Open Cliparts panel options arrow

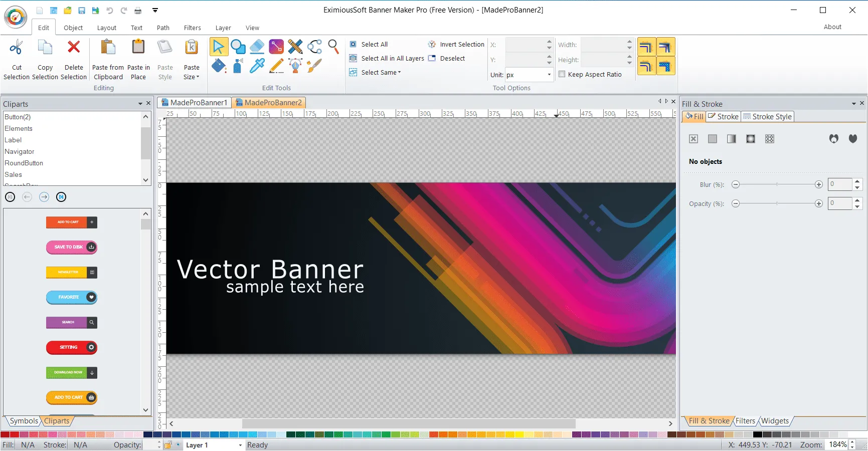tap(140, 103)
